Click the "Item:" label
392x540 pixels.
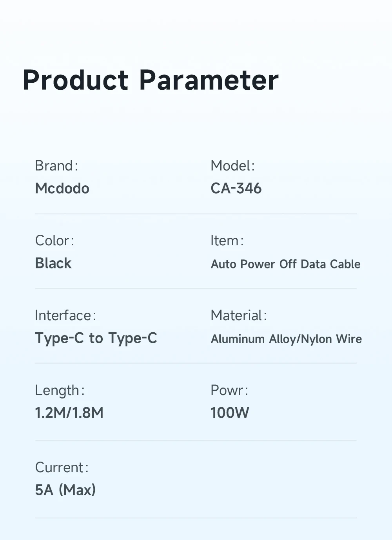227,241
